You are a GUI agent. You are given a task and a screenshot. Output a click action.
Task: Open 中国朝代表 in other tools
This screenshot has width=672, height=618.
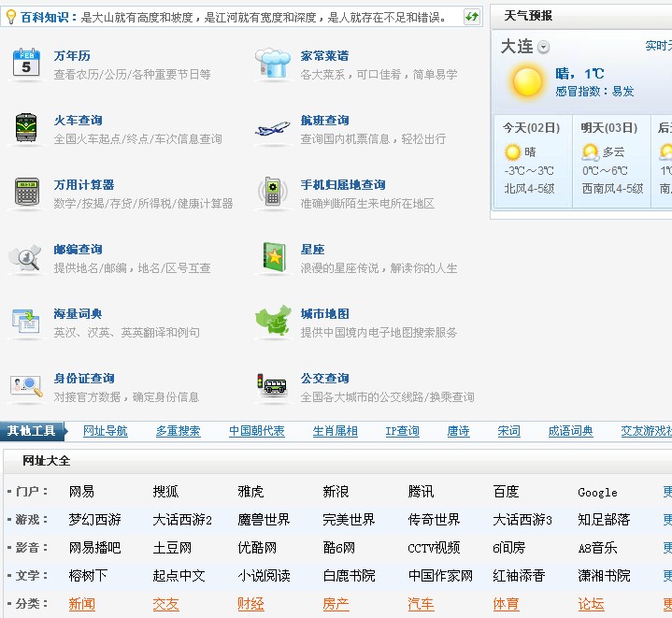(x=257, y=431)
